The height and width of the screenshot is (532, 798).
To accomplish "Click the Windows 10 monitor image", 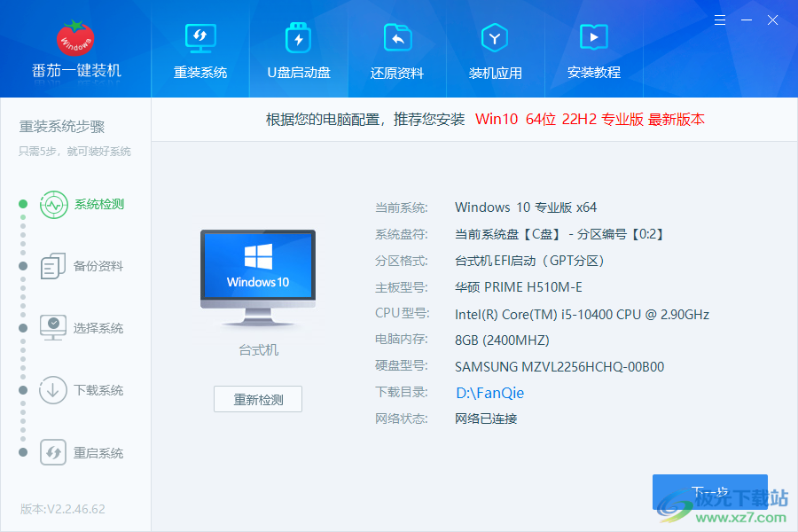I will [x=257, y=270].
